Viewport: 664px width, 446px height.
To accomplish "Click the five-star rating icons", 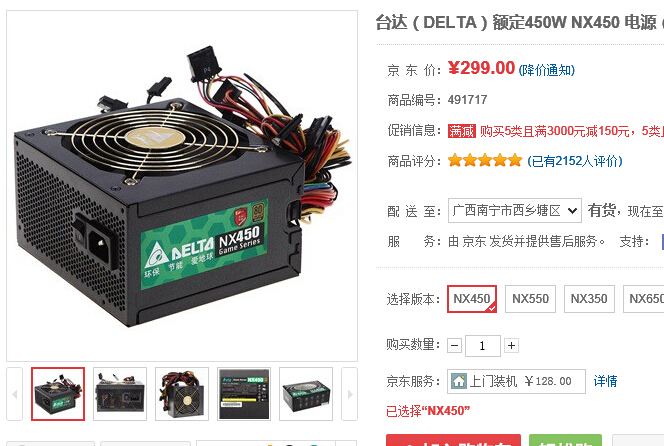I will [x=485, y=161].
